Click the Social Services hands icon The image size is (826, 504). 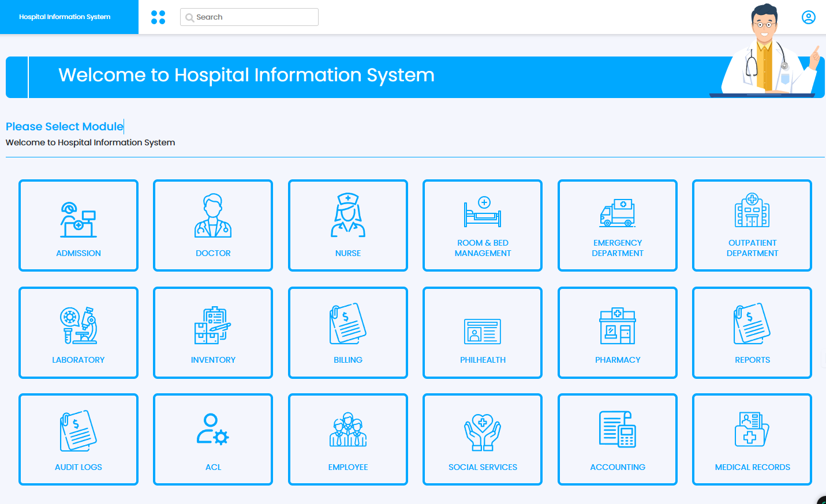(483, 432)
